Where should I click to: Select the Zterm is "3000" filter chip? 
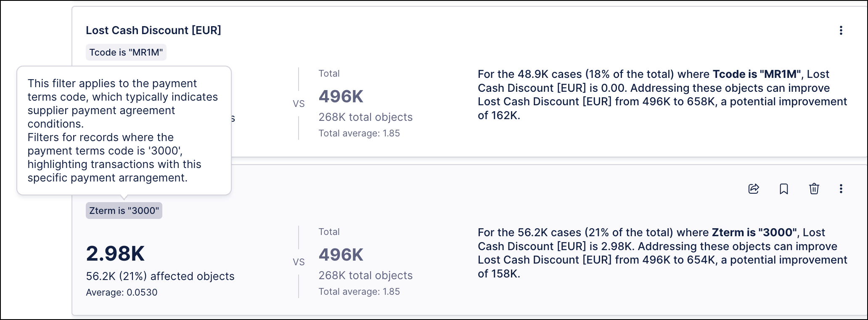[x=124, y=211]
